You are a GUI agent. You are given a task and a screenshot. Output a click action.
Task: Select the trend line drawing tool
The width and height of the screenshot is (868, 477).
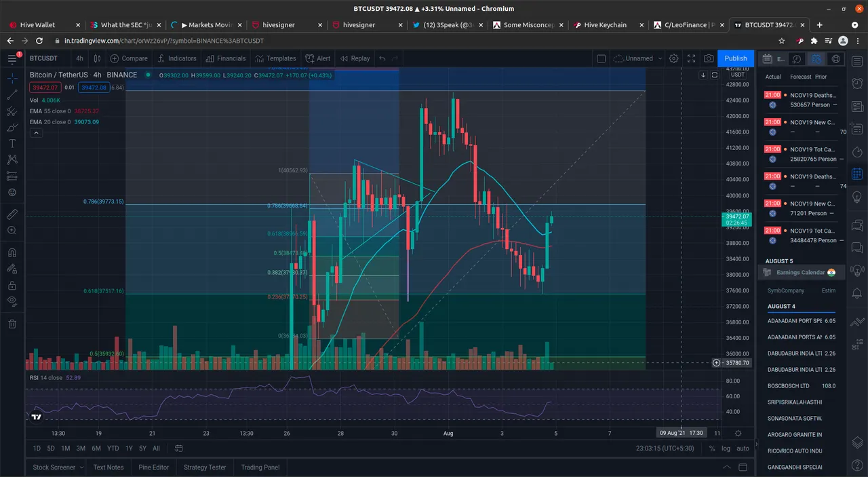[12, 95]
